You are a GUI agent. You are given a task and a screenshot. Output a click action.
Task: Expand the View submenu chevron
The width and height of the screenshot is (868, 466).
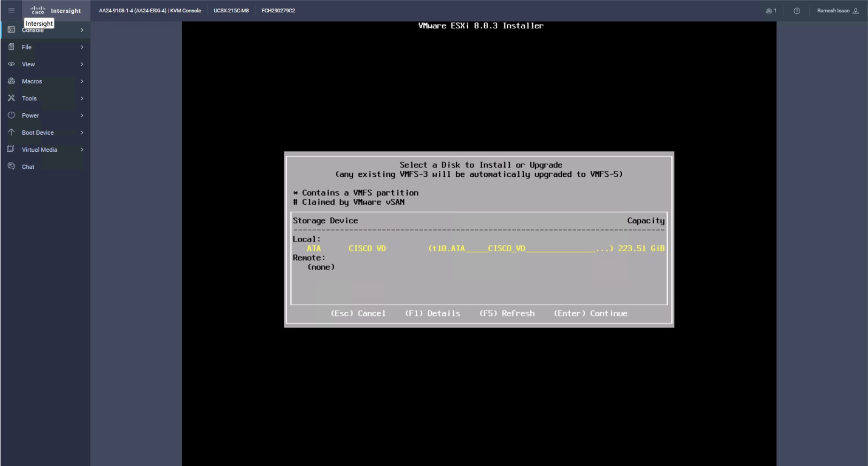pyautogui.click(x=82, y=64)
